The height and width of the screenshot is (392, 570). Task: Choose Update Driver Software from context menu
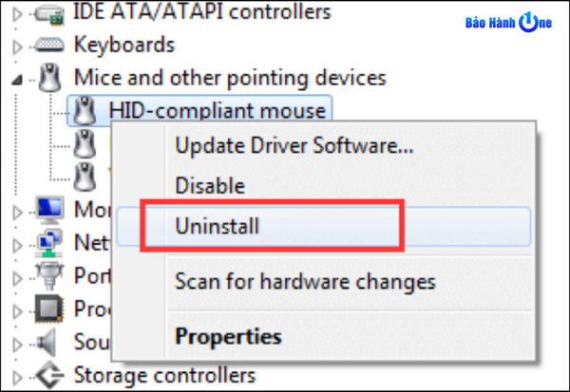point(294,147)
